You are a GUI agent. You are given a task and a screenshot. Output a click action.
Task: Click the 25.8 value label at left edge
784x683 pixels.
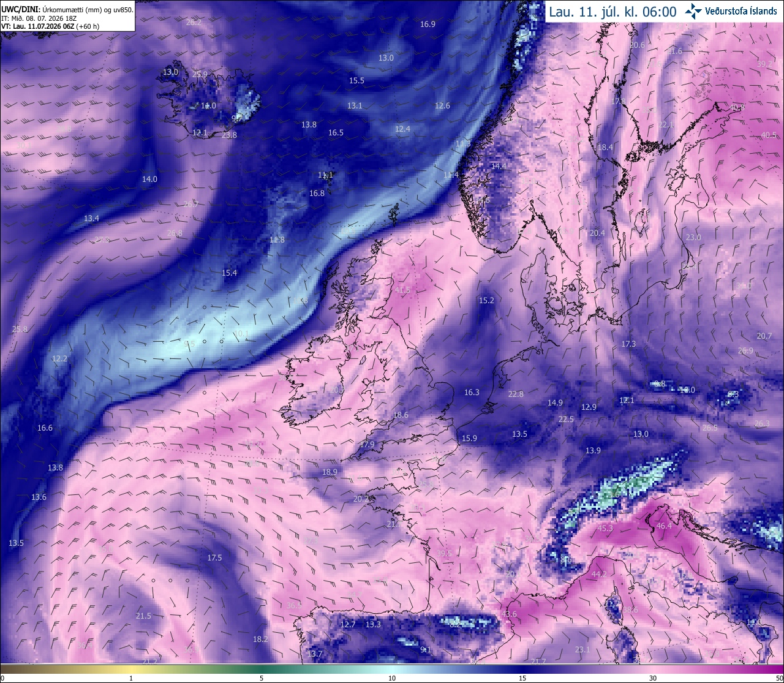coord(20,330)
